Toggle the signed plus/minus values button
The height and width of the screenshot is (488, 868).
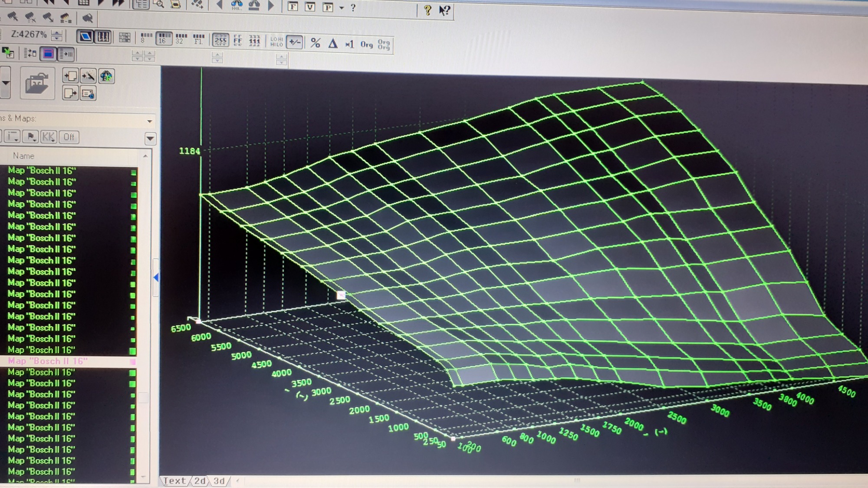pos(295,42)
